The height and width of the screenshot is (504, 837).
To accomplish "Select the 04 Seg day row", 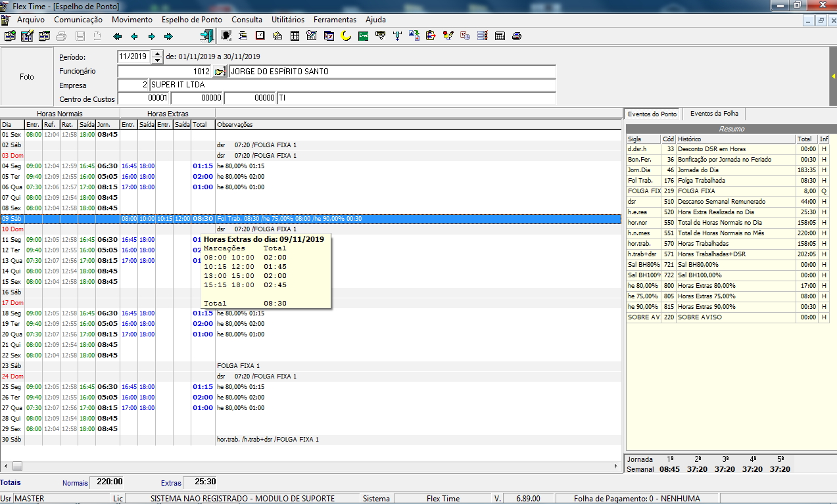I will [x=310, y=166].
